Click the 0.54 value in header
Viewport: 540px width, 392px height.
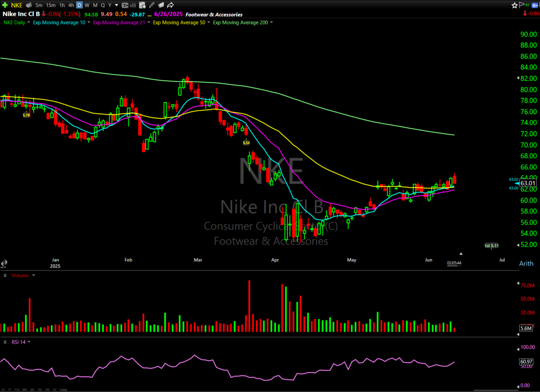[x=121, y=14]
